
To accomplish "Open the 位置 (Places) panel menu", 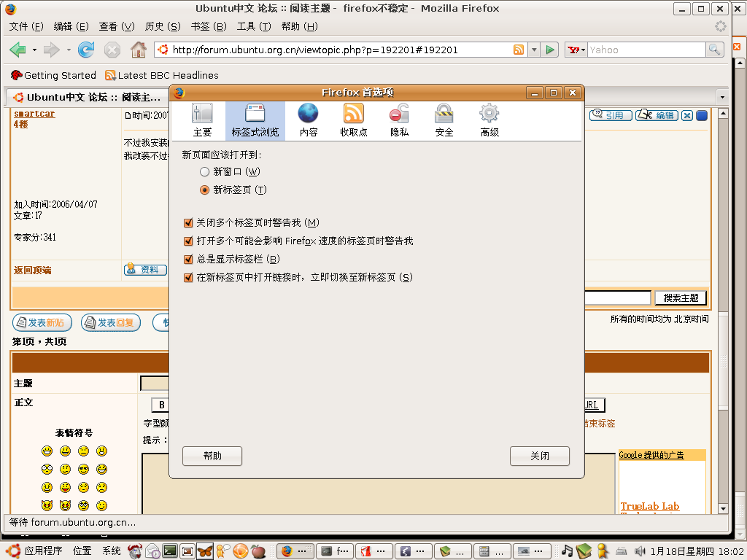I will (x=82, y=551).
